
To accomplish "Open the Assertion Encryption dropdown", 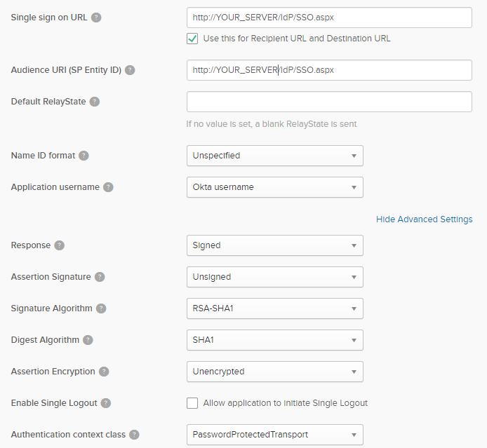I will (x=274, y=372).
